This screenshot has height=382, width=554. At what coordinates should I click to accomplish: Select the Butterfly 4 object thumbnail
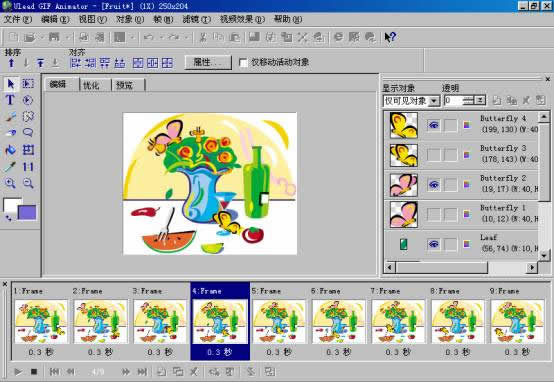403,125
